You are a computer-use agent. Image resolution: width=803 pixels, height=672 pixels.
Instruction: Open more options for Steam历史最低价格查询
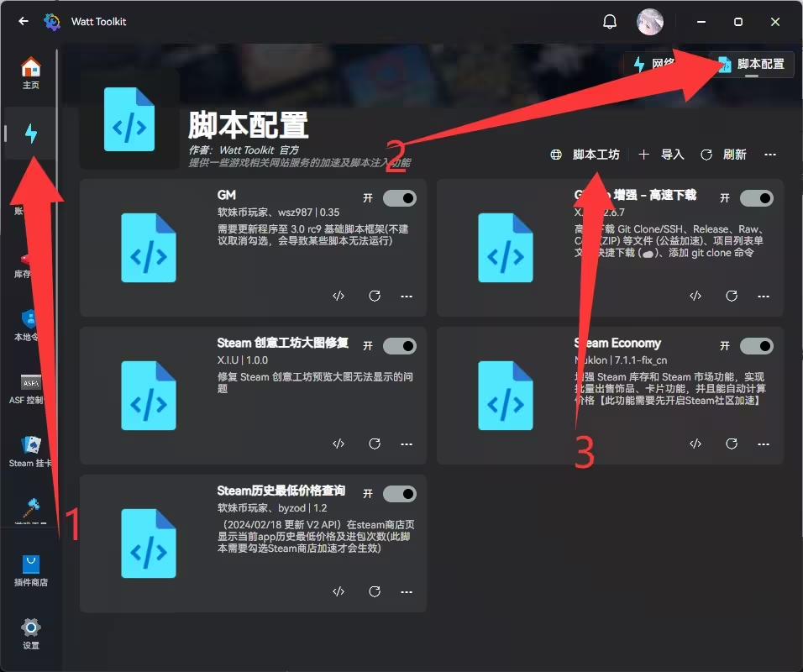(407, 592)
